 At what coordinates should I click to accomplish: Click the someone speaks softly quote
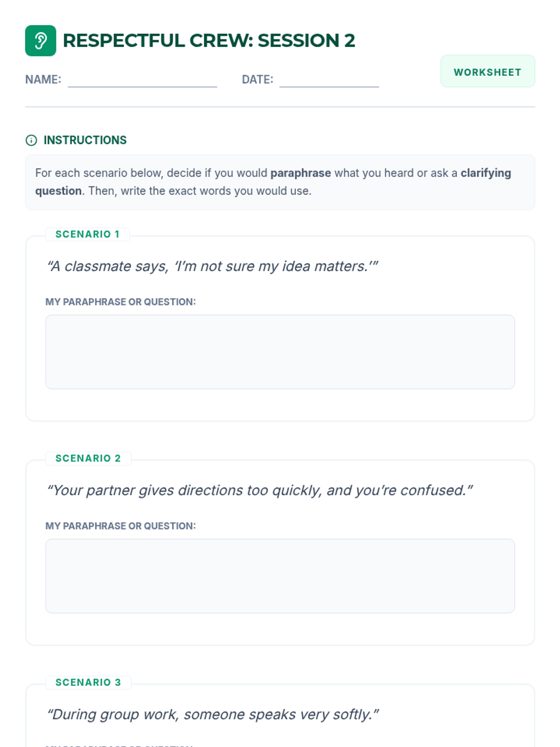click(x=213, y=714)
